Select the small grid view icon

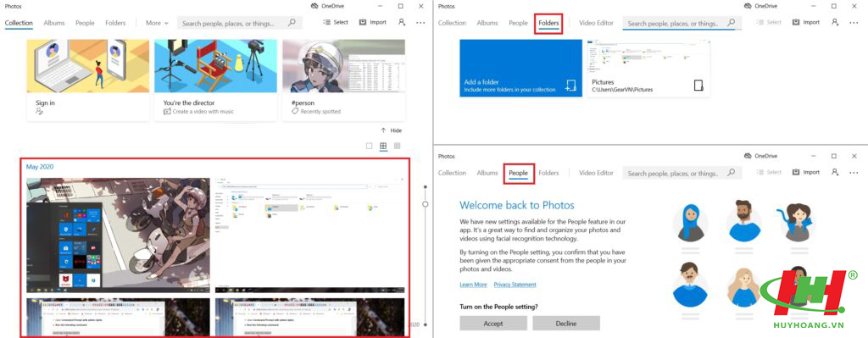click(x=397, y=146)
